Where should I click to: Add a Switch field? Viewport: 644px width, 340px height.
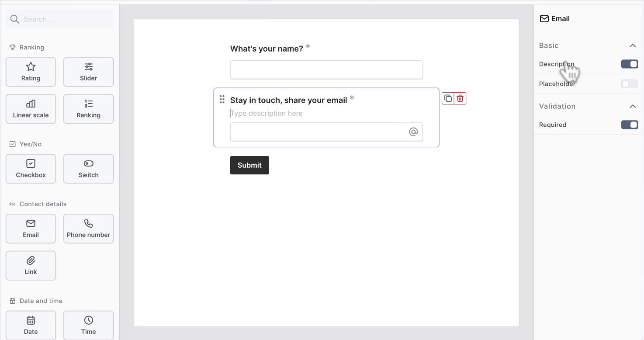tap(88, 169)
